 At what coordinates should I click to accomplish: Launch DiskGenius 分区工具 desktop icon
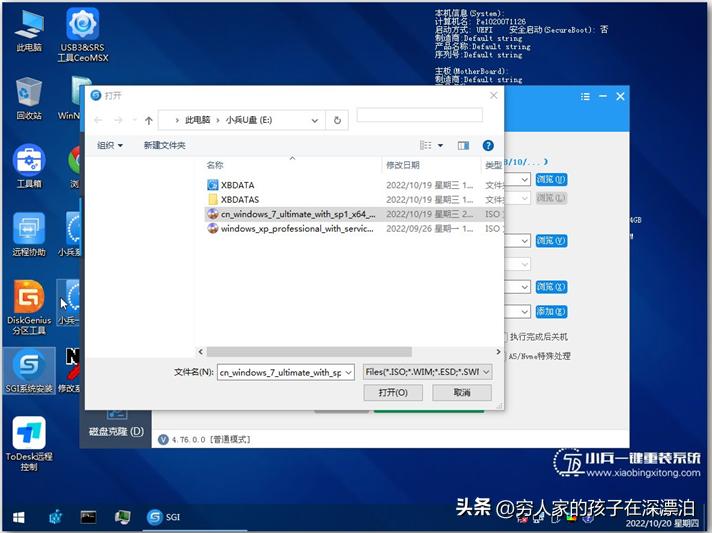click(x=29, y=308)
